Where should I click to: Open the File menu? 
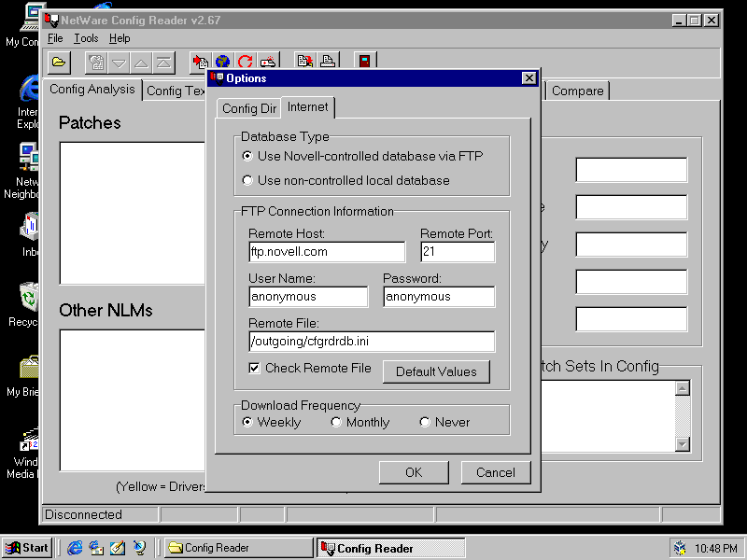click(x=55, y=38)
